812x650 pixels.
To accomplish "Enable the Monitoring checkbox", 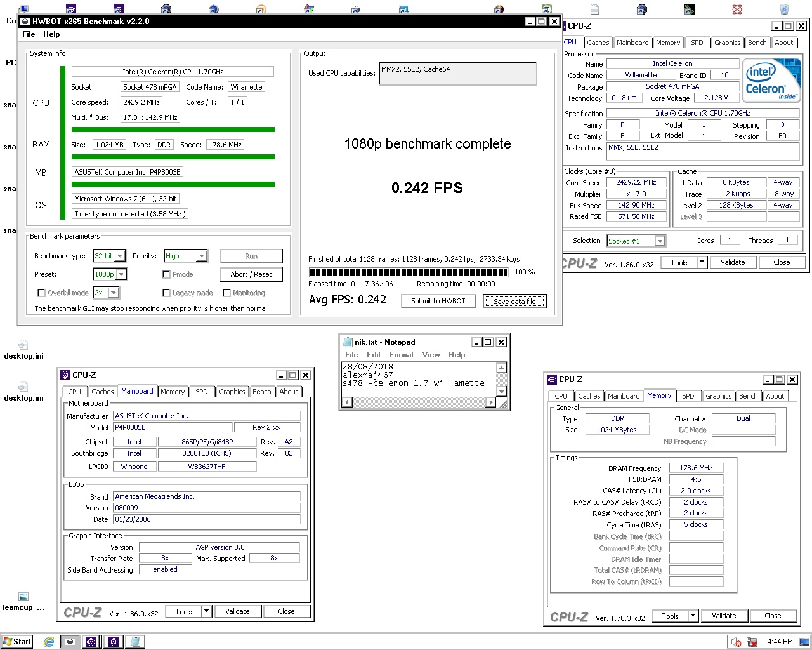I will coord(226,293).
